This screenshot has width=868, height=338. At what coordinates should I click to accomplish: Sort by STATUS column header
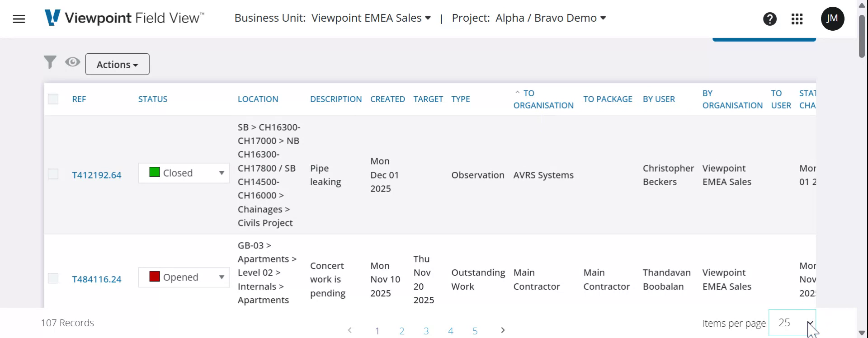(153, 99)
